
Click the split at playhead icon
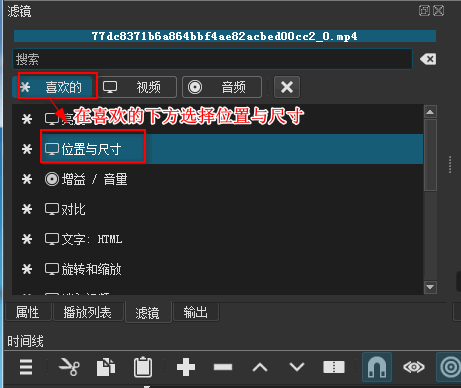click(334, 367)
